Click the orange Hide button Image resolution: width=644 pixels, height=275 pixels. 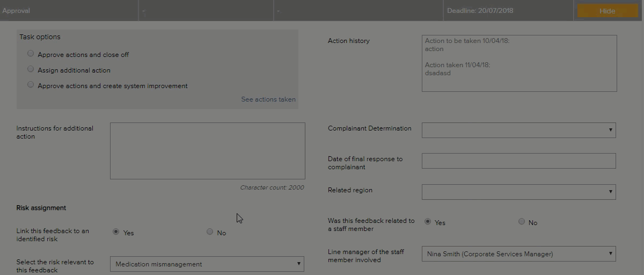(x=607, y=11)
